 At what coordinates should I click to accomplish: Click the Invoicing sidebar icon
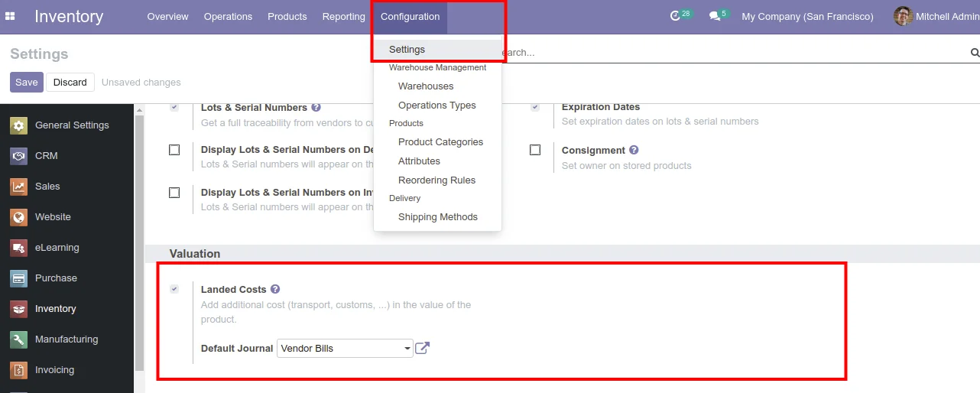point(19,370)
